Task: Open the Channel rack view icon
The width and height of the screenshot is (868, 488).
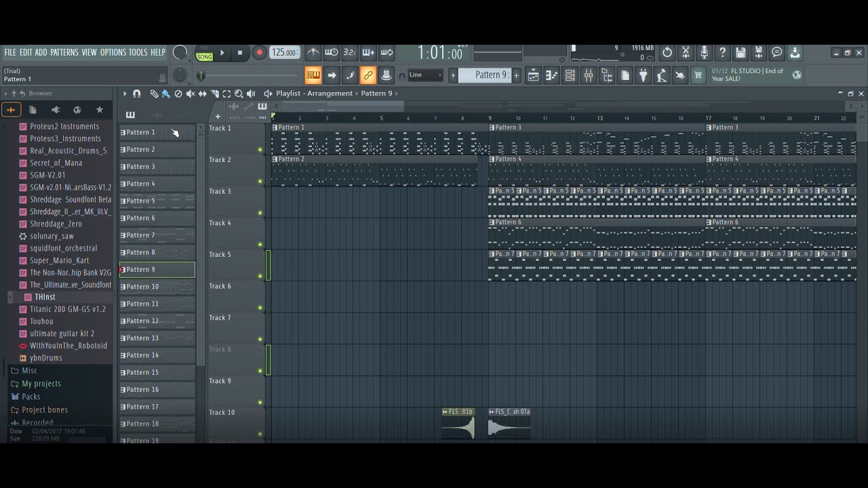Action: (x=570, y=75)
